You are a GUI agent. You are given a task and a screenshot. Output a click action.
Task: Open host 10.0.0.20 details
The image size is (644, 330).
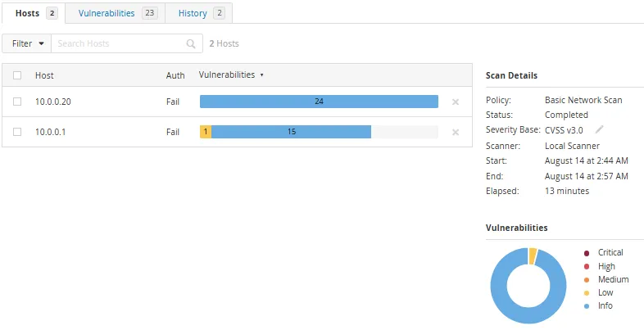53,102
